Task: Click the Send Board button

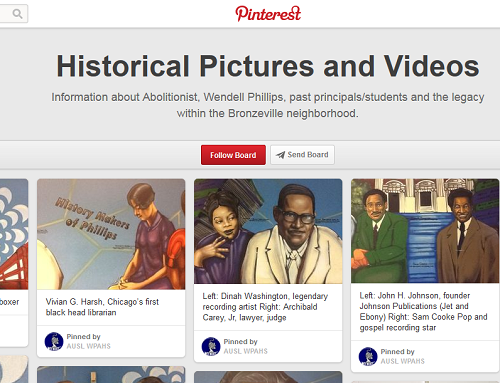Action: 302,155
